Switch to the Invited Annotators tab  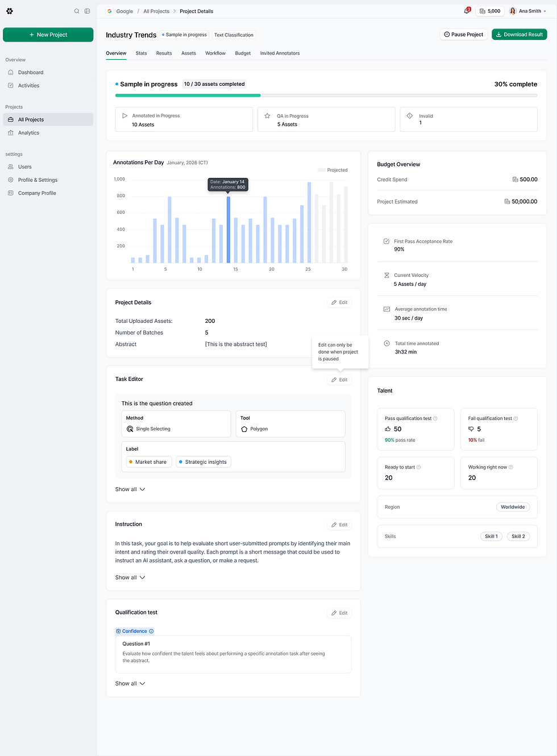pos(280,53)
